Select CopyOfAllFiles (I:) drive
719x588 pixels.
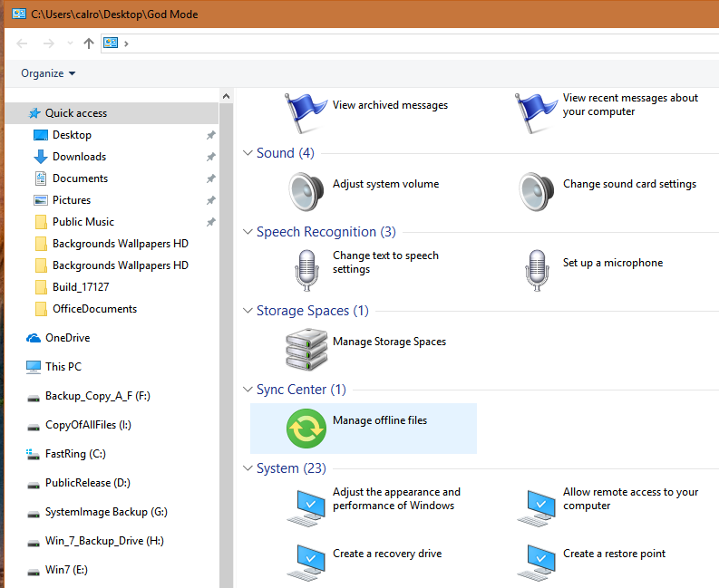[x=88, y=425]
